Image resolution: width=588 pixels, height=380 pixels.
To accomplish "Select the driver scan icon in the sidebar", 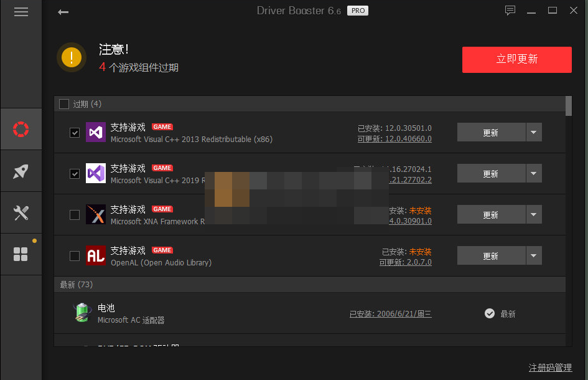I will pyautogui.click(x=21, y=129).
